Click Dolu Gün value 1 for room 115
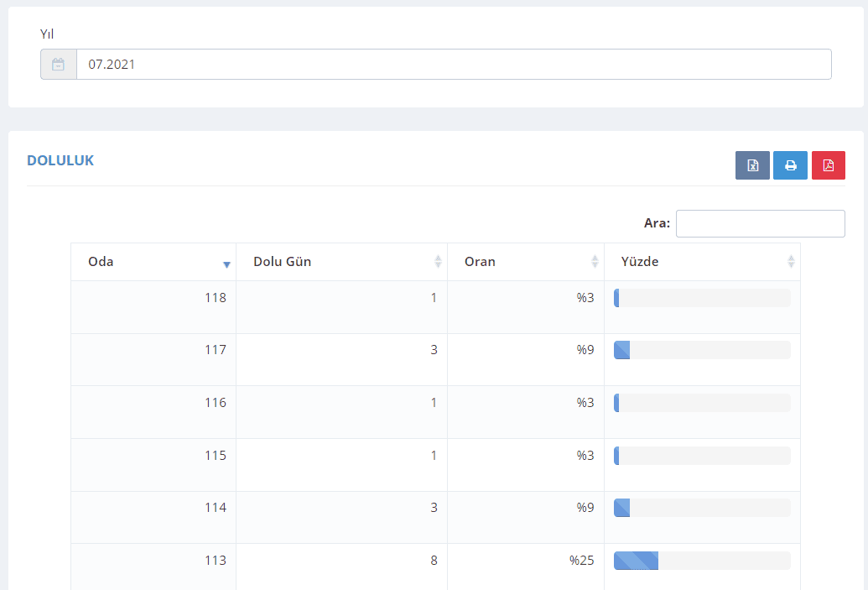The width and height of the screenshot is (868, 590). pos(434,456)
